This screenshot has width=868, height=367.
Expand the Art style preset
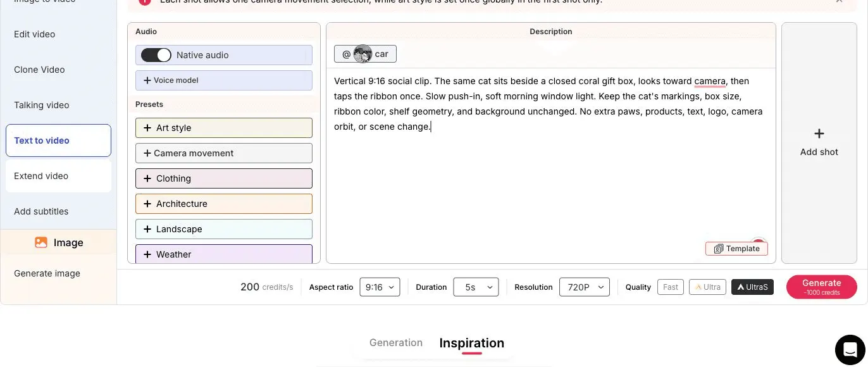pos(224,128)
